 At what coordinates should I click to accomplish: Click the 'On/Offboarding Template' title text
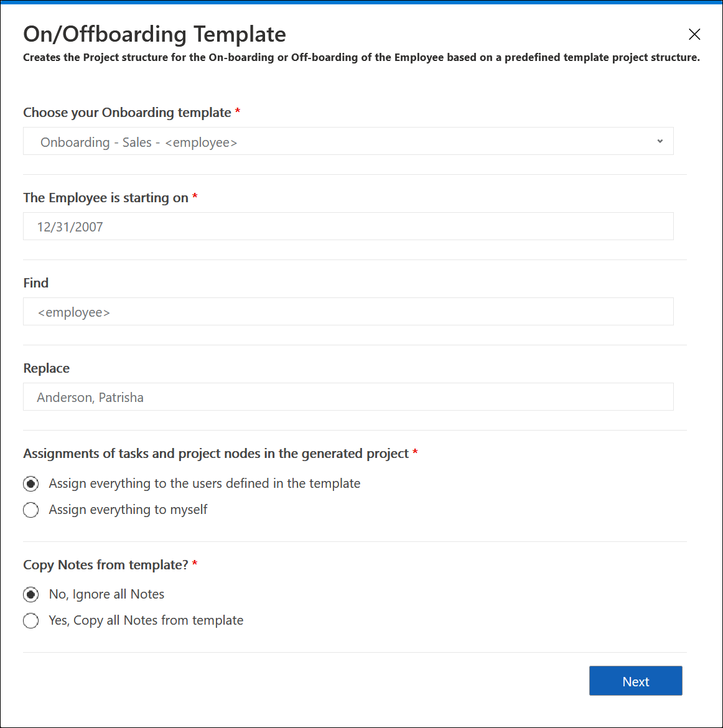pos(155,34)
